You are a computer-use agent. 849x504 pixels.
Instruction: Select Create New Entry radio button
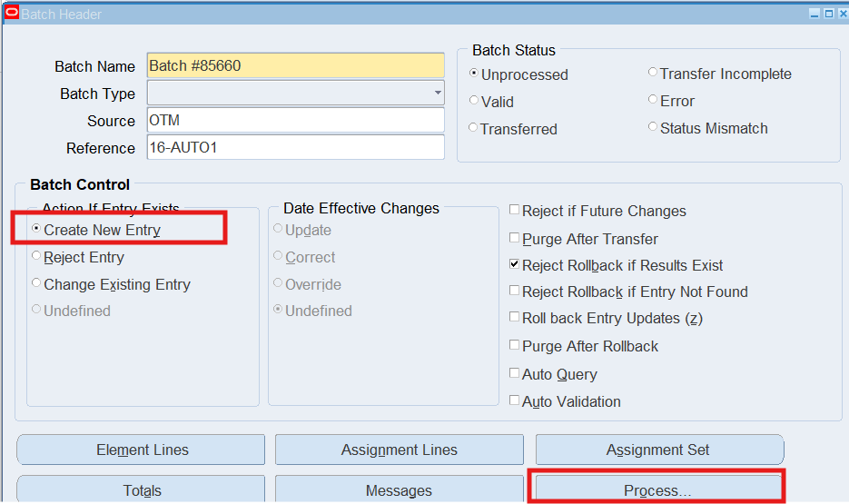click(37, 230)
